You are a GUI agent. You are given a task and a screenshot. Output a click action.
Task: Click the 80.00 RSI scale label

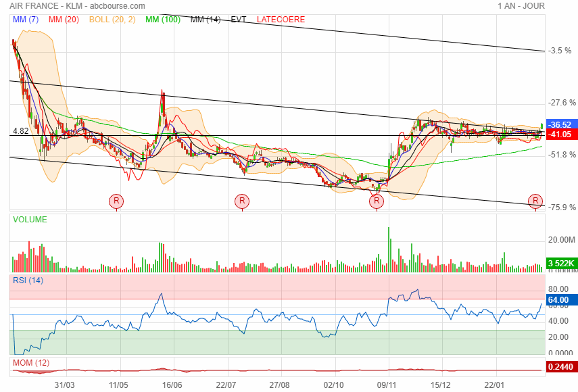pos(558,289)
